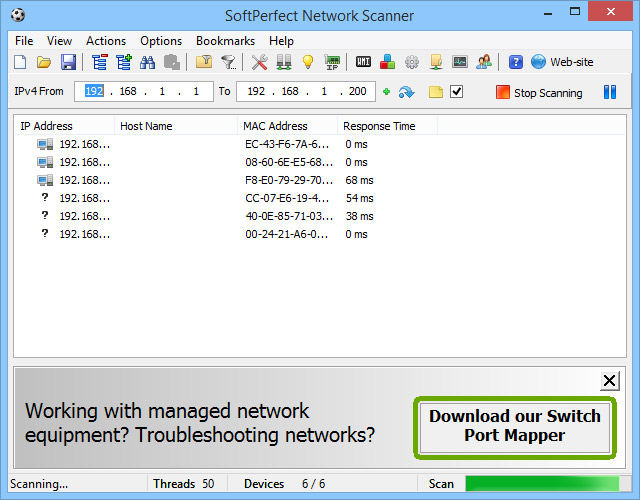Click the New document toolbar icon

click(20, 62)
